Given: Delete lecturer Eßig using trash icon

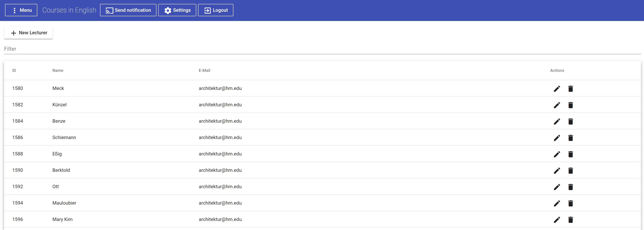Looking at the screenshot, I should pyautogui.click(x=570, y=154).
